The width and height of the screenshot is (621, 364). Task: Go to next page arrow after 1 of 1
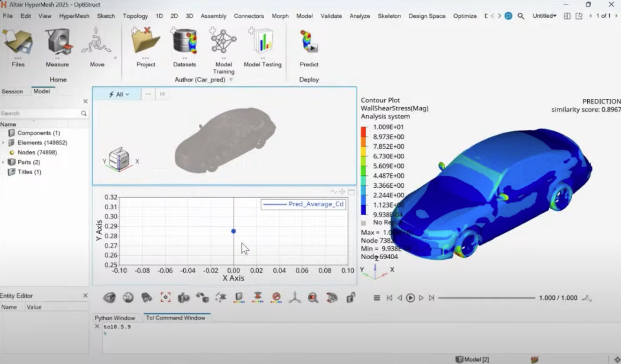[616, 16]
